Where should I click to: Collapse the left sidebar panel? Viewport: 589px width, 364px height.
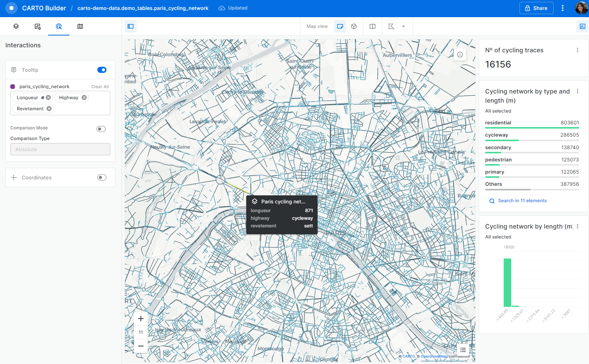click(x=131, y=26)
